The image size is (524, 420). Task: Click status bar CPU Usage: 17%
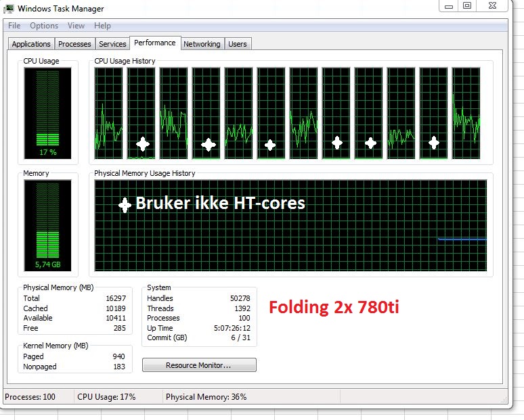click(x=106, y=396)
